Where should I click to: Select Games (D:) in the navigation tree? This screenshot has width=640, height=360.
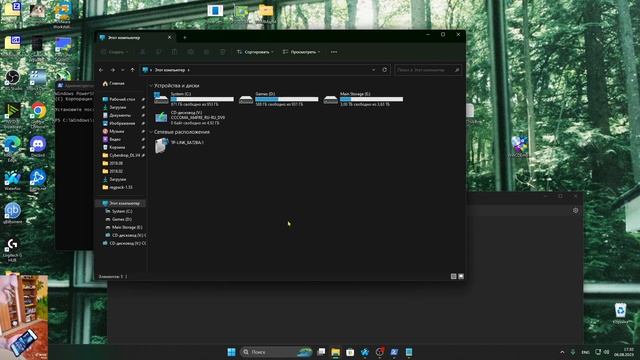122,219
